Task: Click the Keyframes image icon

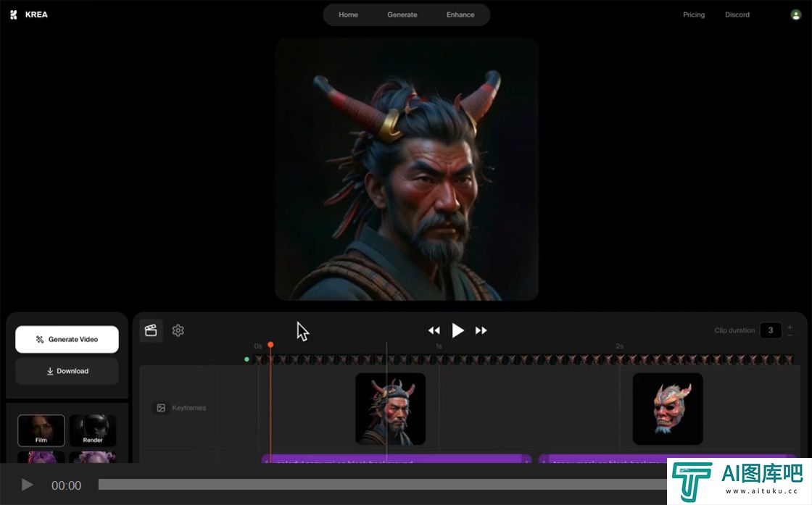Action: (x=161, y=408)
